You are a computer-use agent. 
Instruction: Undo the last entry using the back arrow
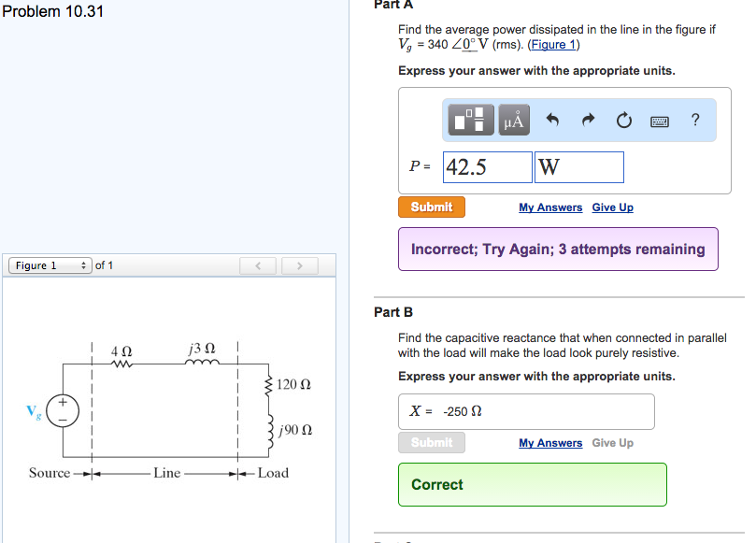pyautogui.click(x=556, y=120)
